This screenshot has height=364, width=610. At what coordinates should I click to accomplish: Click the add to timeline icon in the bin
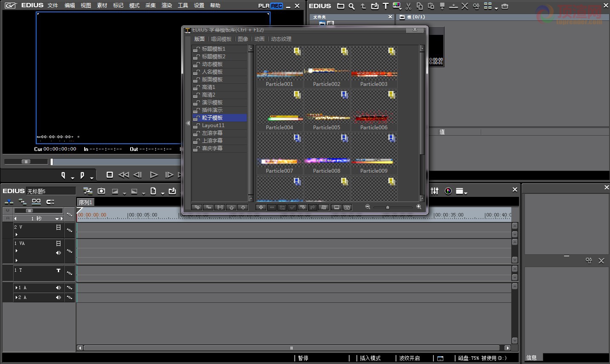pos(453,6)
